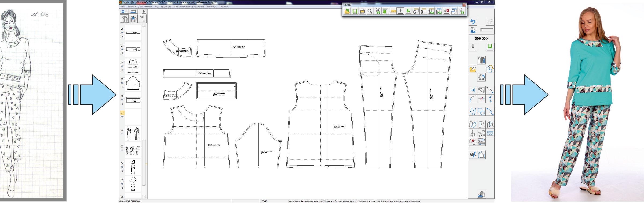The width and height of the screenshot is (644, 203).
Task: Toggle eye visibility for piece 27
Action: tap(122, 50)
